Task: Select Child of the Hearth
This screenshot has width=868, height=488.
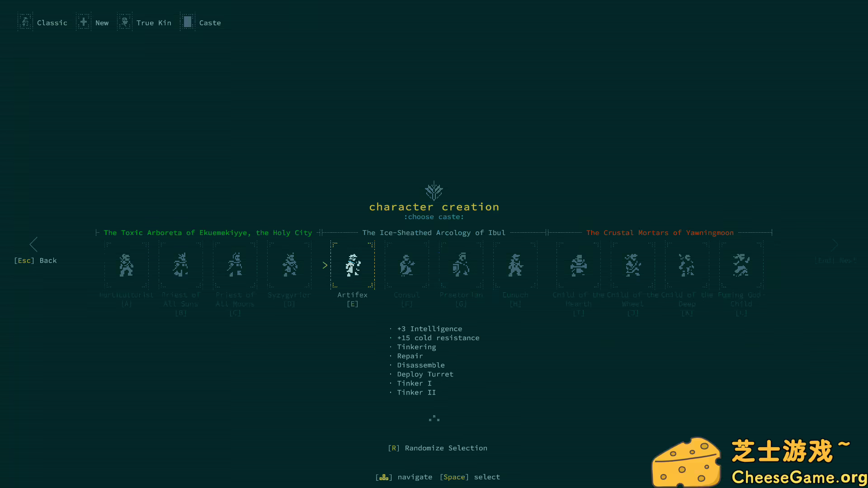Action: coord(579,266)
